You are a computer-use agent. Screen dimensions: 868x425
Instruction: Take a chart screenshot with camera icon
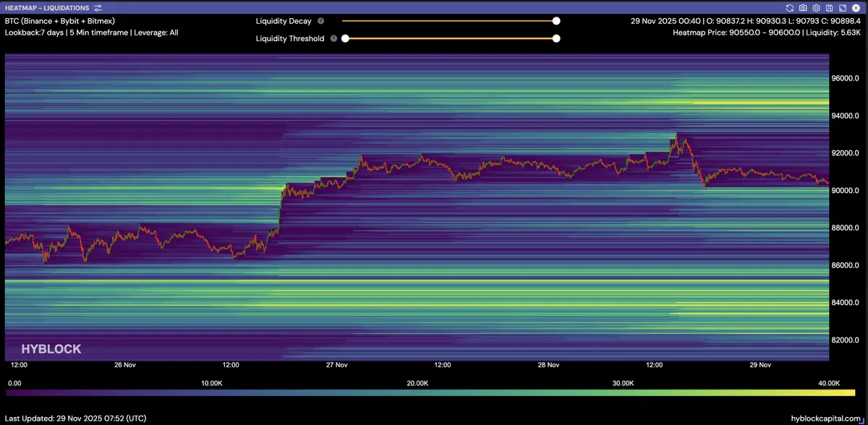click(x=803, y=8)
